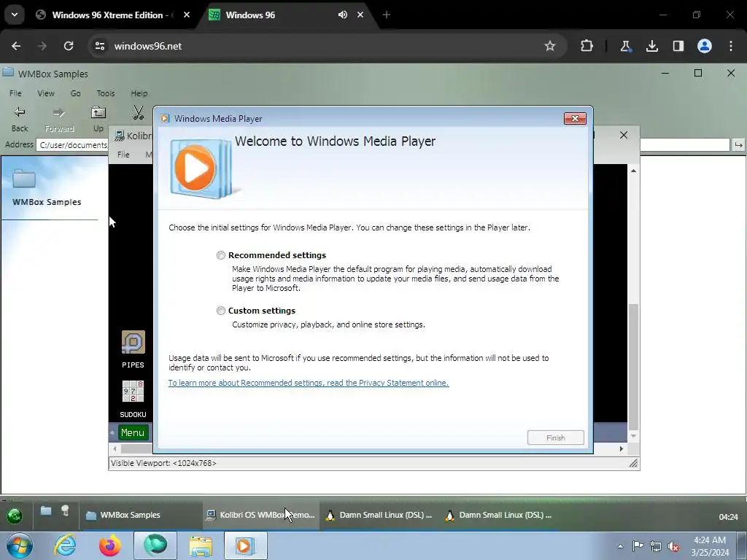Click the scroll up arrow in Kolibri window
This screenshot has width=747, height=560.
click(634, 171)
